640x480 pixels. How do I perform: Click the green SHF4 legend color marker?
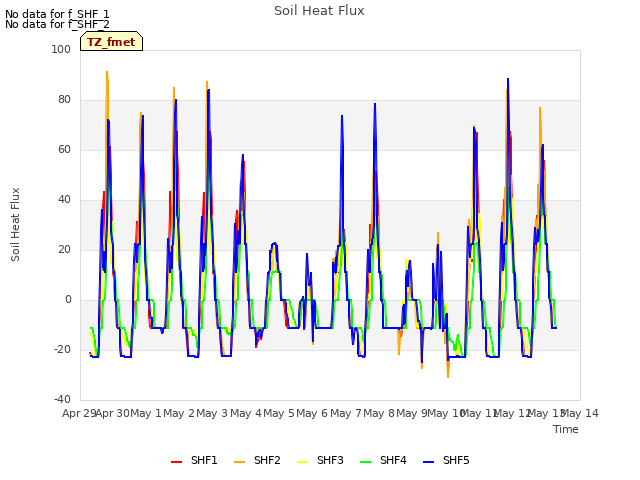[x=366, y=462]
